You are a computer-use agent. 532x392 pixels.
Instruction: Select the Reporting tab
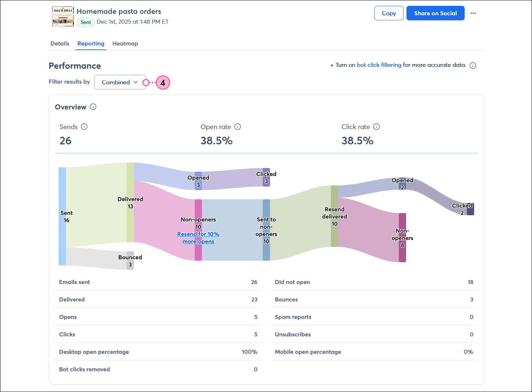[91, 43]
